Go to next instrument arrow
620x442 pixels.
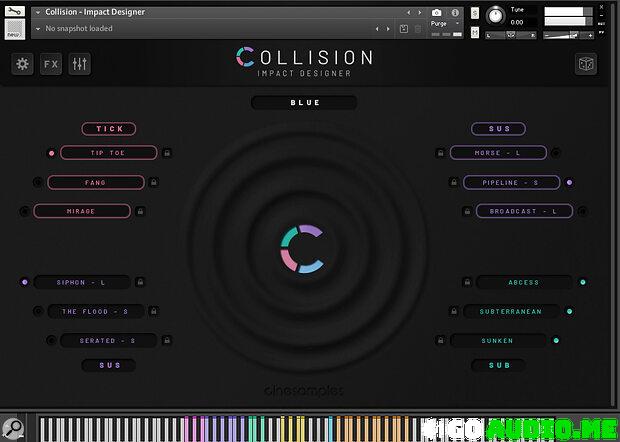pyautogui.click(x=420, y=13)
